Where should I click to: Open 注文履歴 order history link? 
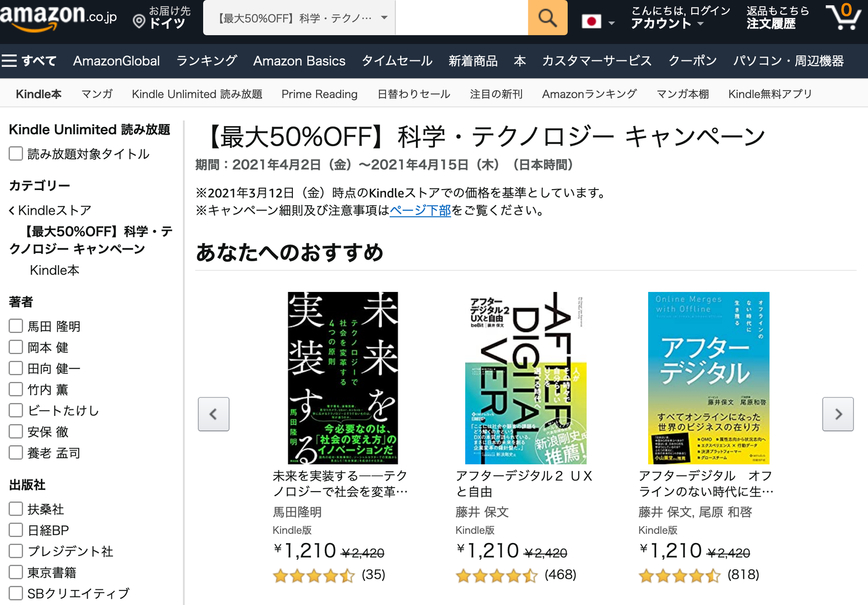[771, 24]
